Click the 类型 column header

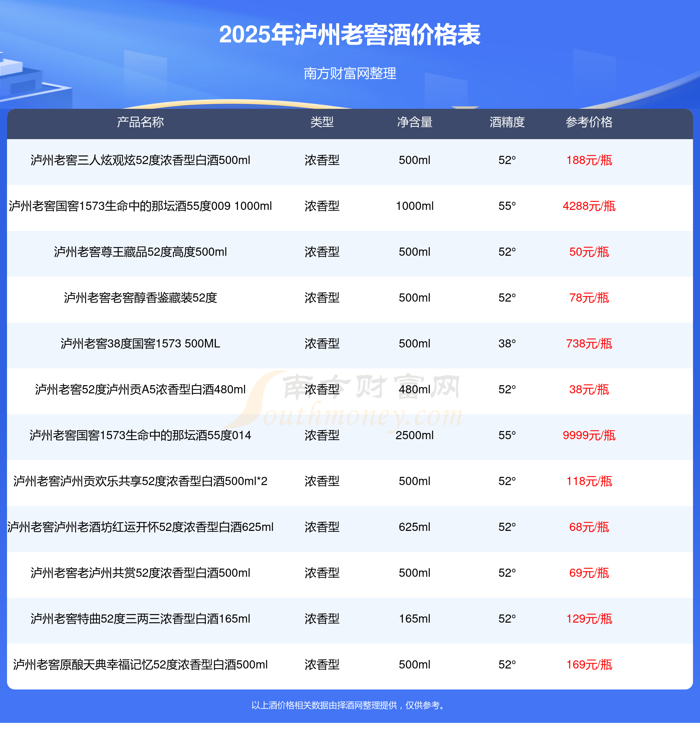click(322, 122)
